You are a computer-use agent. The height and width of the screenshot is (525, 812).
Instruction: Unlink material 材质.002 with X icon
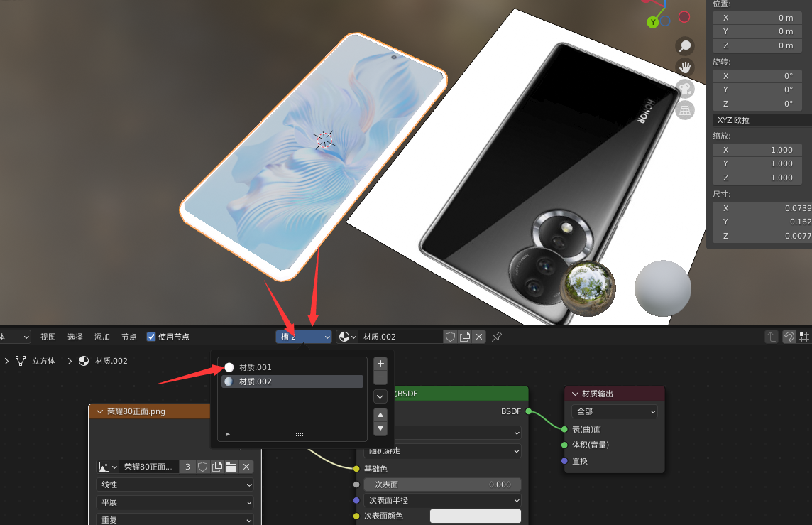(x=480, y=337)
